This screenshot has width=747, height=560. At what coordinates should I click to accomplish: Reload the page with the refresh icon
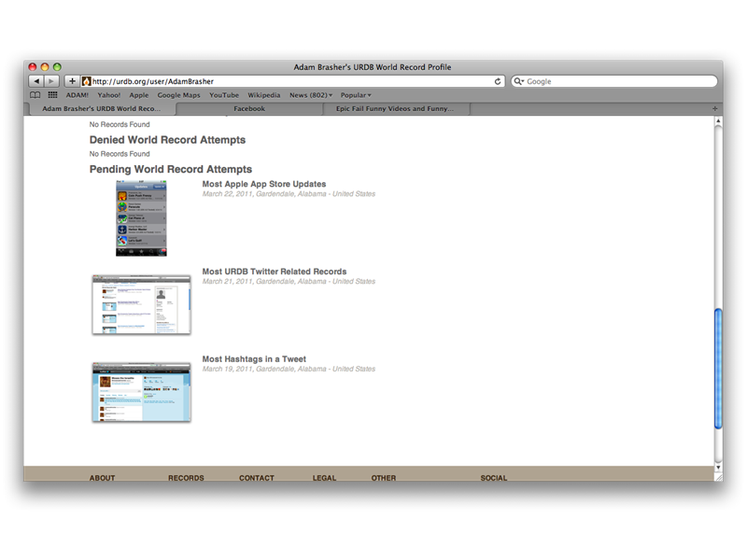coord(498,81)
